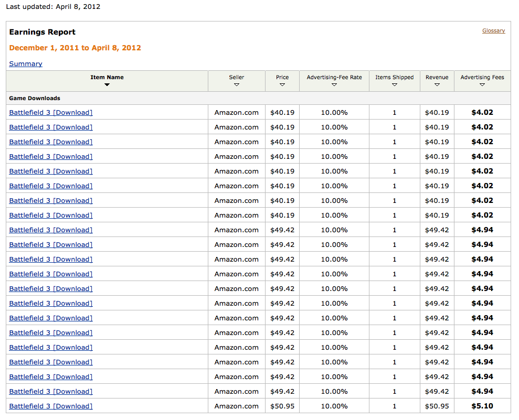Sort by Items Shipped header text
The height and width of the screenshot is (420, 519).
tap(394, 77)
